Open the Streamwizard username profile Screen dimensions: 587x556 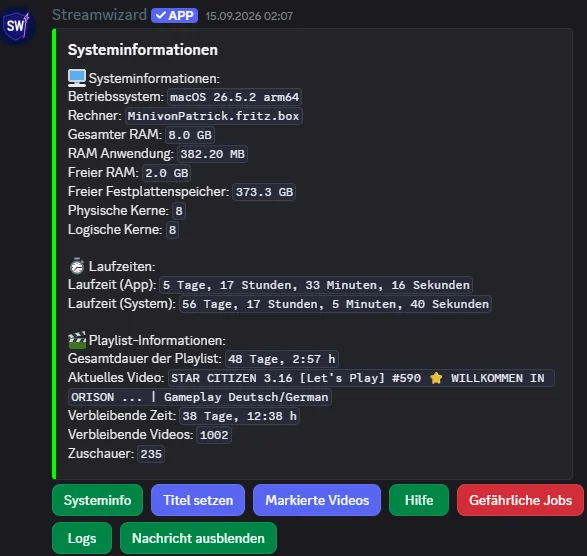click(99, 15)
